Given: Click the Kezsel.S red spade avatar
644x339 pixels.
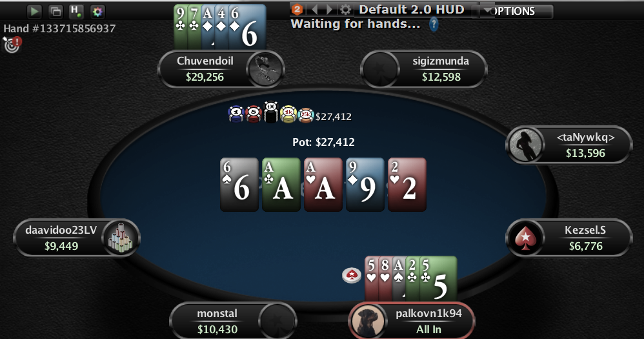Looking at the screenshot, I should [525, 238].
